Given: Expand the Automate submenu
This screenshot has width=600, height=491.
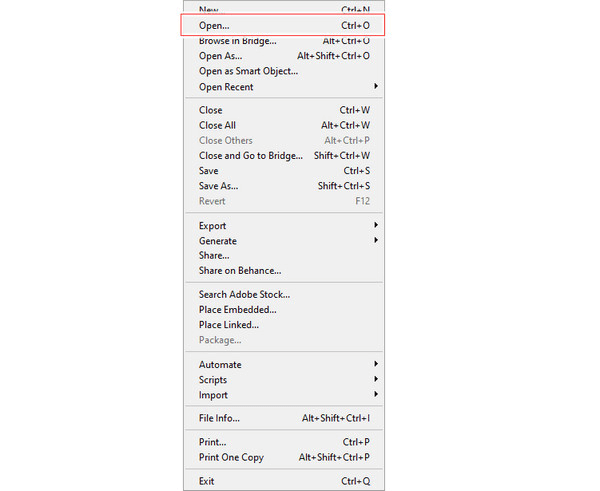Looking at the screenshot, I should coord(284,365).
